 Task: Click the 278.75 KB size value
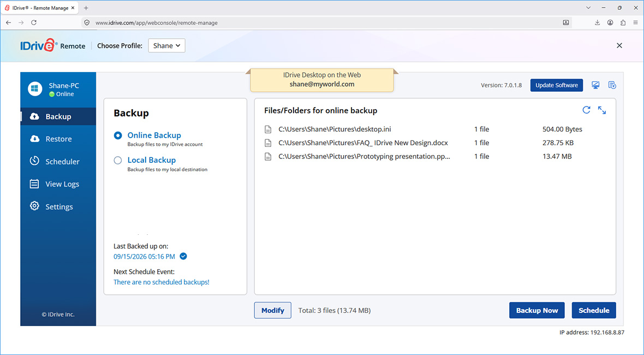click(x=558, y=143)
